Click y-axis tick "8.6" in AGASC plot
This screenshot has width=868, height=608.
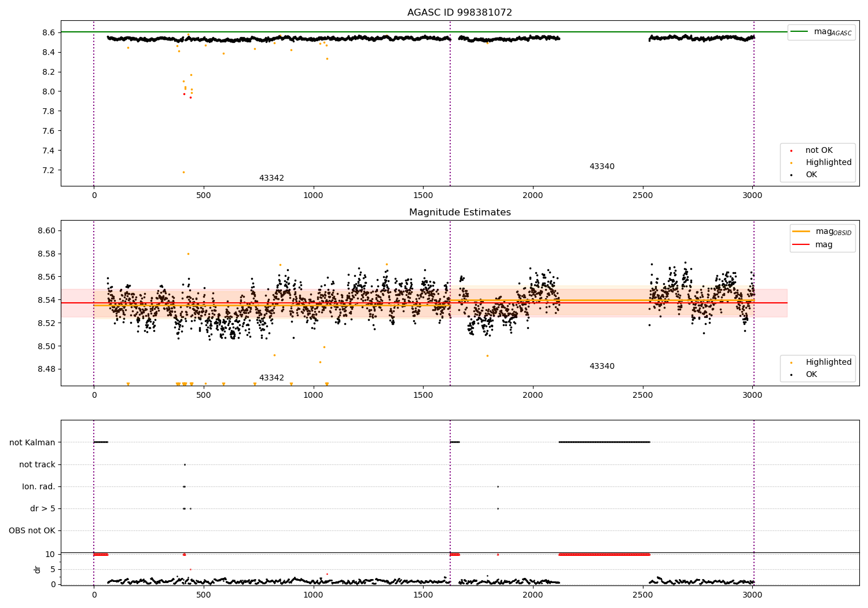coord(49,33)
